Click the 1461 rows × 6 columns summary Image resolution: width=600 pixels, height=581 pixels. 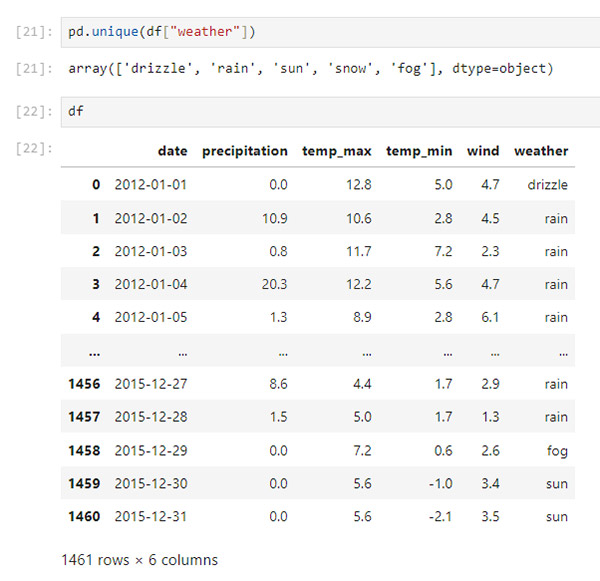139,560
